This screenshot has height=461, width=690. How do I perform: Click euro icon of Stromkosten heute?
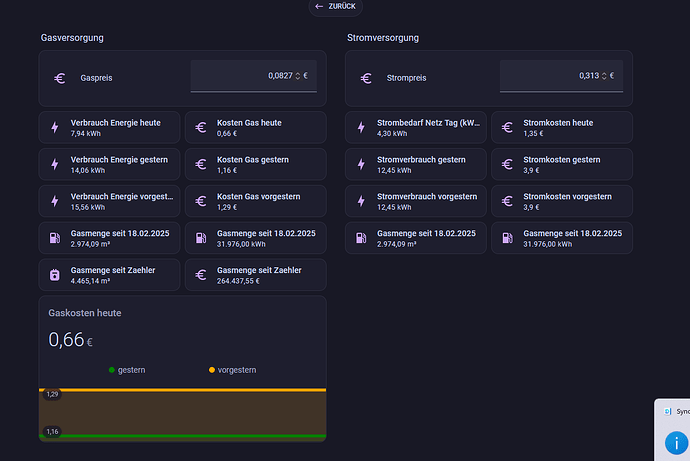pos(507,128)
